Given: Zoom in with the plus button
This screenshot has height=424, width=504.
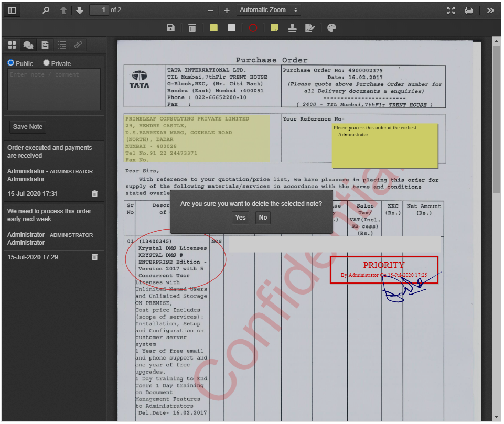Looking at the screenshot, I should click(x=227, y=10).
